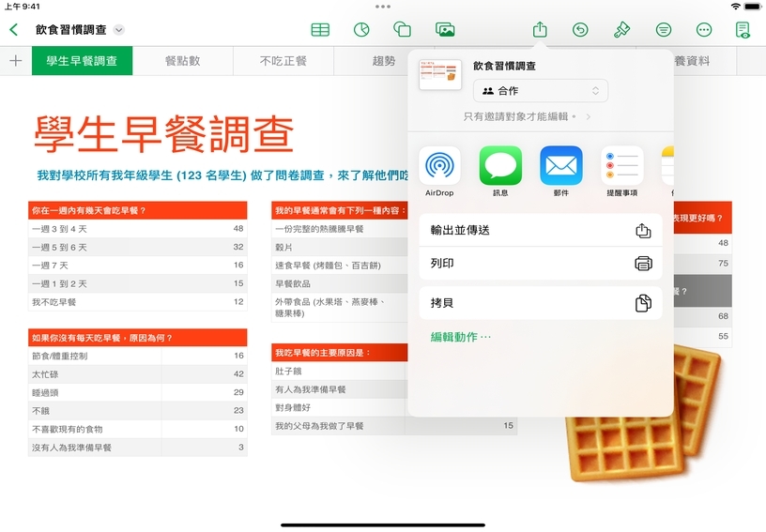Open the More options ellipsis icon

pos(704,30)
